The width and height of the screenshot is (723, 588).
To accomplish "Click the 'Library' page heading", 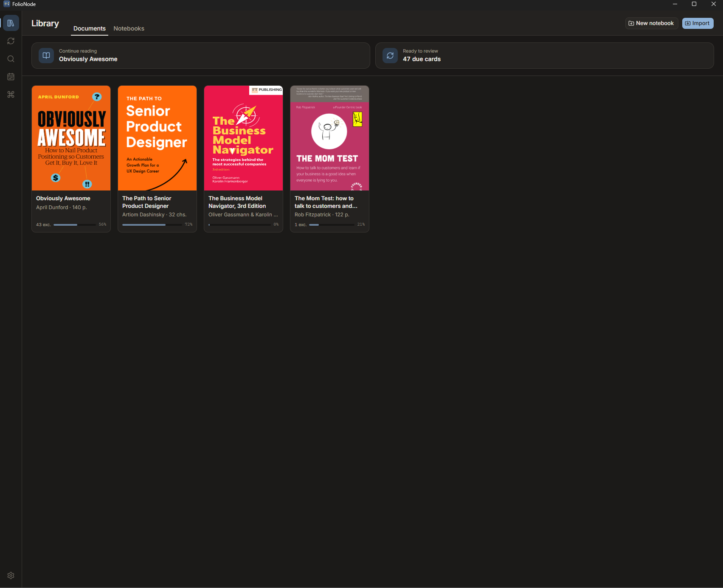I will pos(45,23).
